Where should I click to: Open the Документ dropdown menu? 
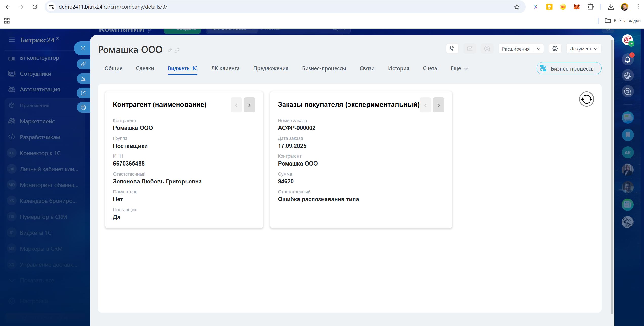point(583,49)
